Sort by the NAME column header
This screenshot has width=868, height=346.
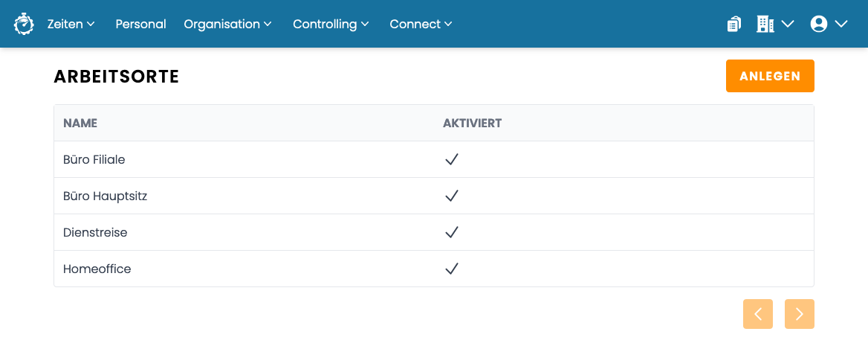pyautogui.click(x=80, y=123)
